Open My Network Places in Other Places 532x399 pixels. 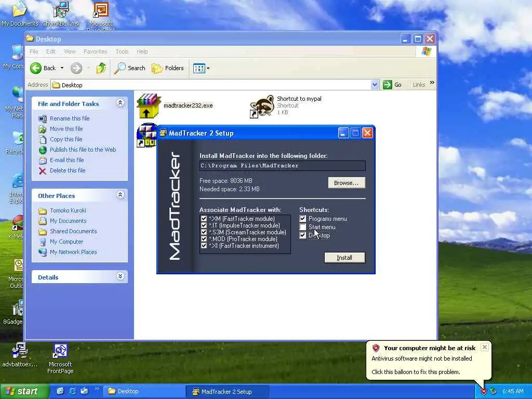(73, 252)
